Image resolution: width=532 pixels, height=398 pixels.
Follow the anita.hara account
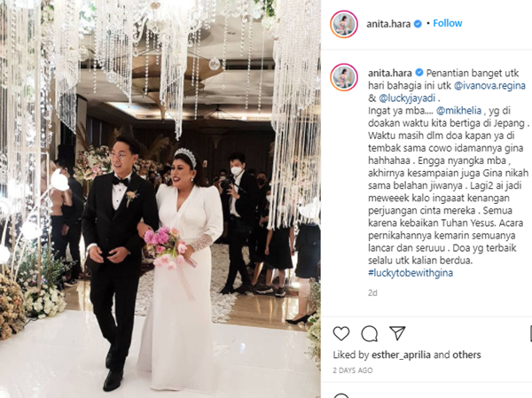pos(447,23)
